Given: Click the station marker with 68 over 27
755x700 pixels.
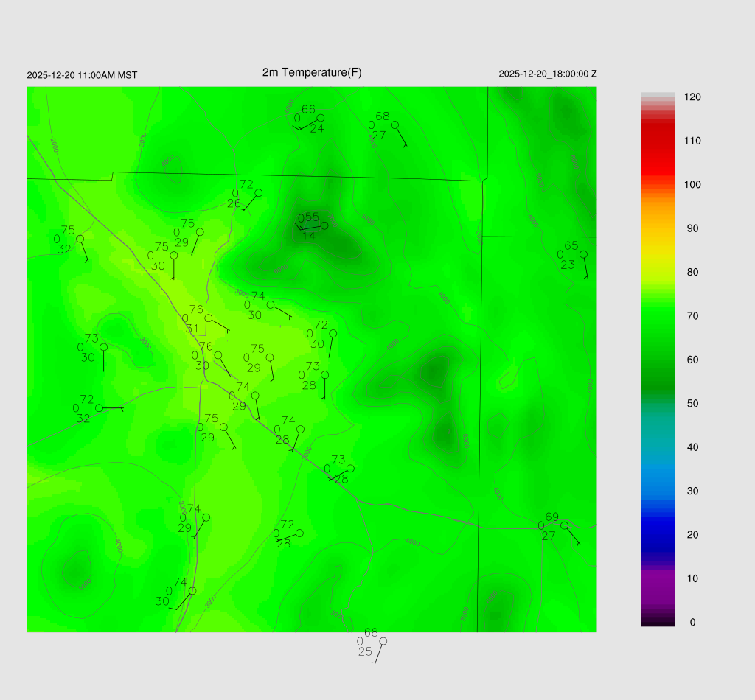Looking at the screenshot, I should (394, 125).
